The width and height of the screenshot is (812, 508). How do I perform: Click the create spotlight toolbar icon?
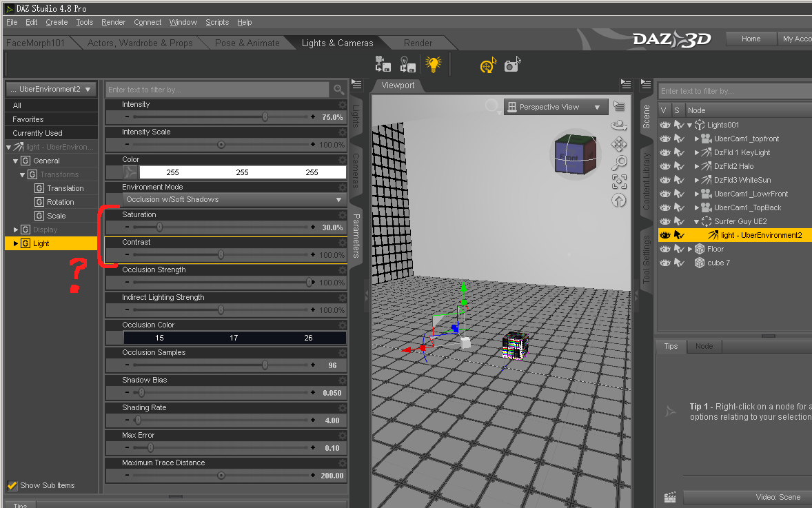click(x=408, y=64)
